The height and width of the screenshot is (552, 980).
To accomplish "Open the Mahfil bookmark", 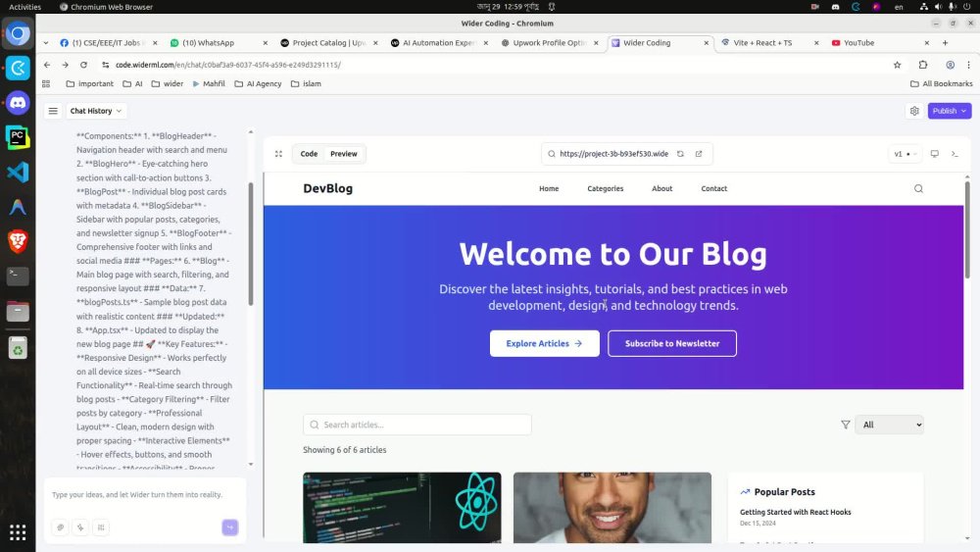I will (x=208, y=83).
